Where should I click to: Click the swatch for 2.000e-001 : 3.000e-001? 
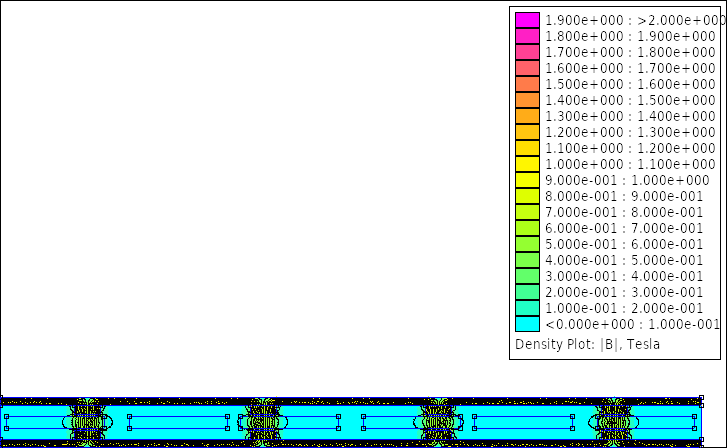(527, 292)
